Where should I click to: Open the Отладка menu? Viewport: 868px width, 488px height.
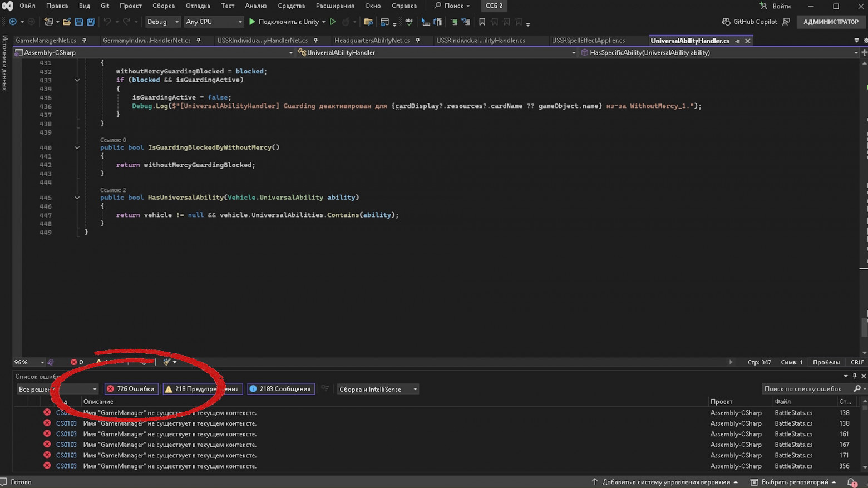point(198,6)
